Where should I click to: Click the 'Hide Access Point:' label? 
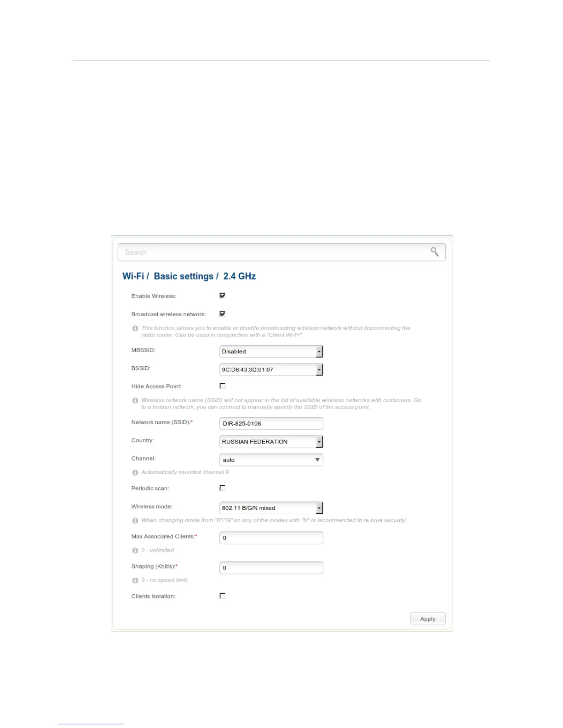coord(156,387)
